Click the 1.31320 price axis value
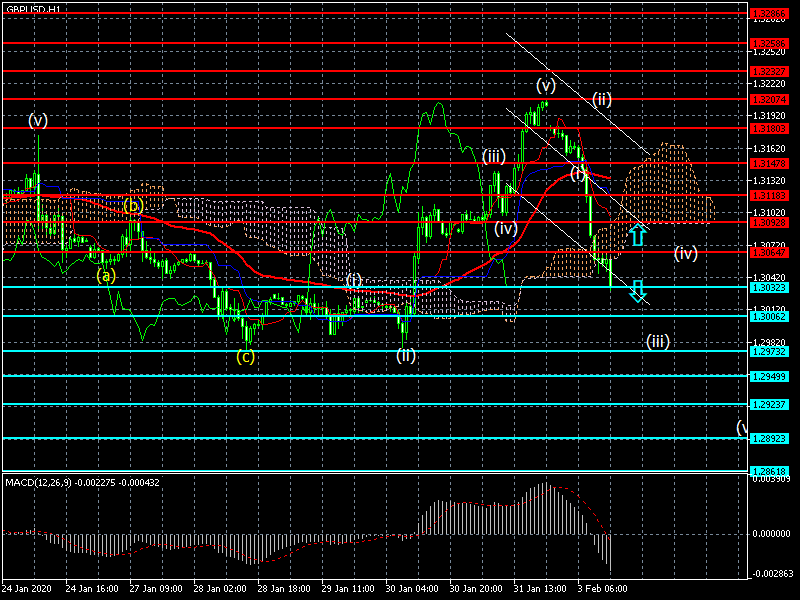 [x=769, y=181]
